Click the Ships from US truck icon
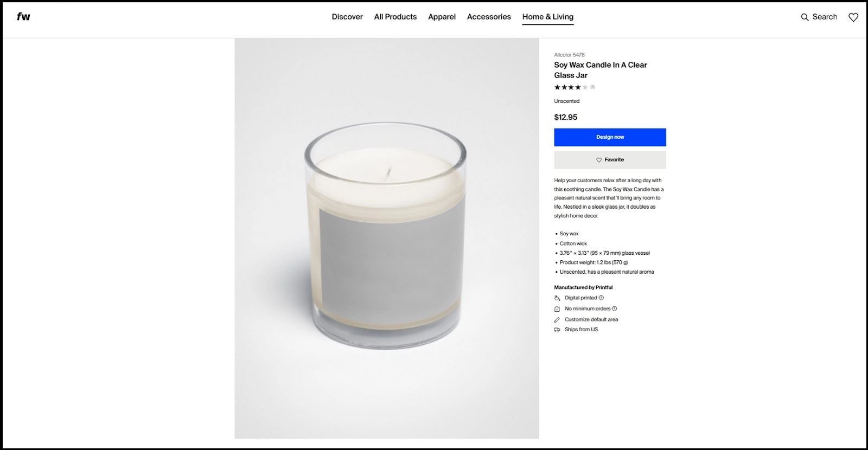The image size is (868, 450). pyautogui.click(x=557, y=330)
